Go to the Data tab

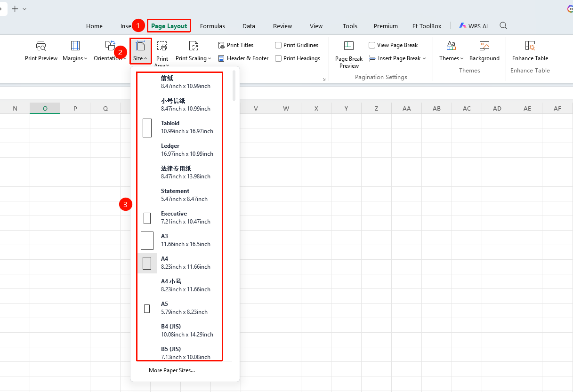[249, 26]
